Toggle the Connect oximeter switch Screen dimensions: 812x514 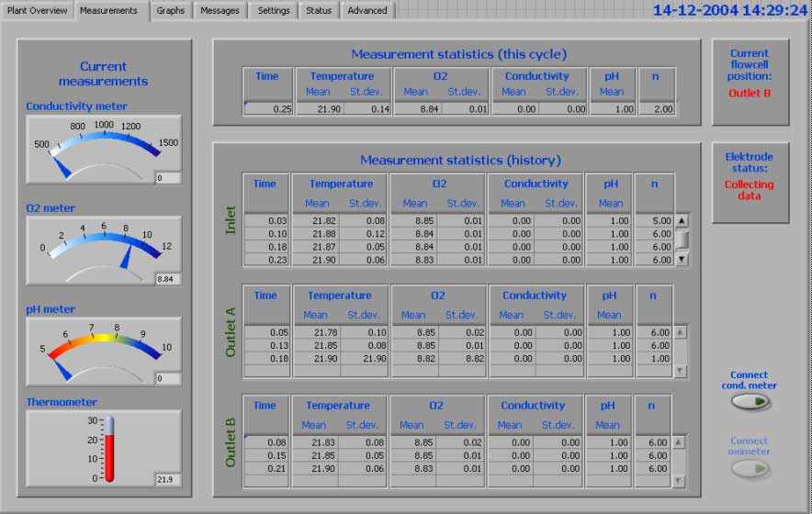coord(750,468)
